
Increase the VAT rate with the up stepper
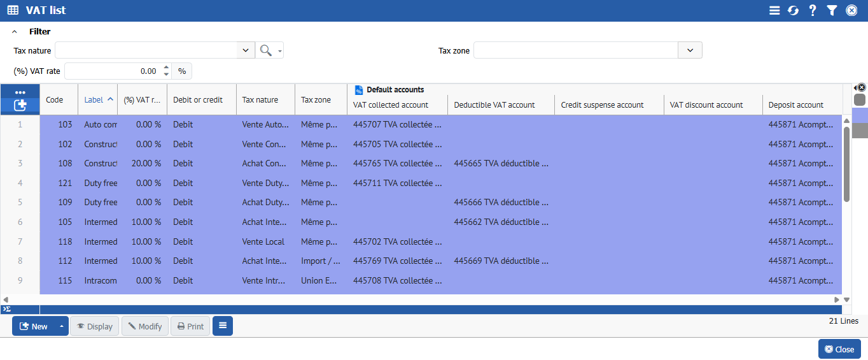pyautogui.click(x=166, y=68)
